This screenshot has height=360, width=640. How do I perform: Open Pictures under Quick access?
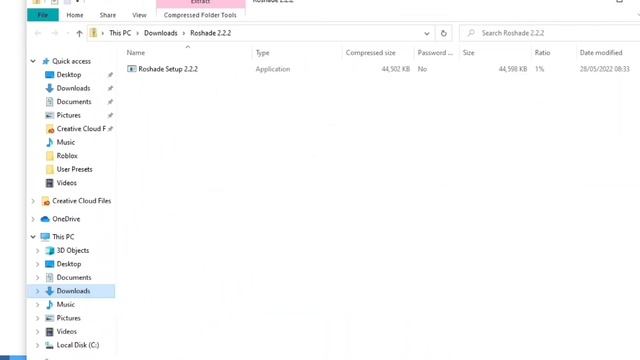(69, 115)
